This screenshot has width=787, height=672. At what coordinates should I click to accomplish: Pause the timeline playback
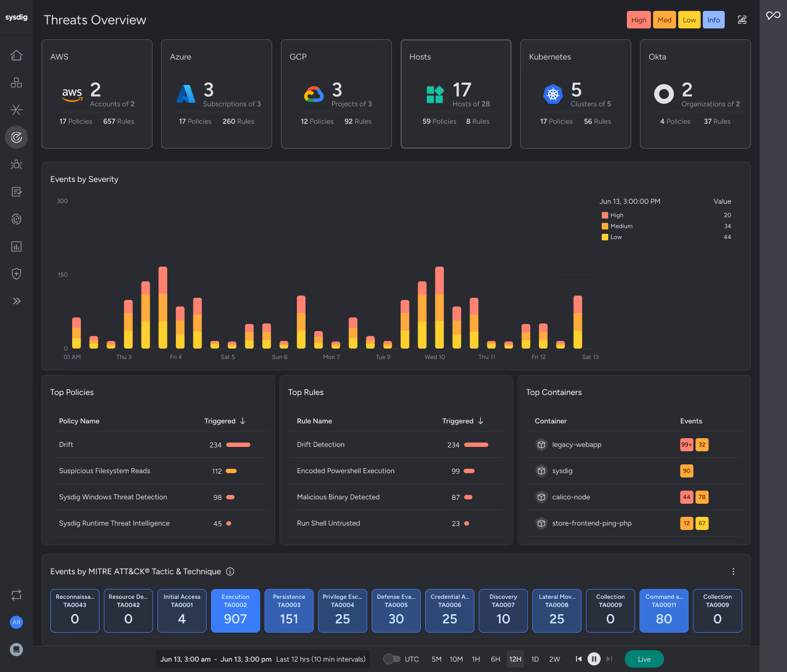[x=594, y=659]
